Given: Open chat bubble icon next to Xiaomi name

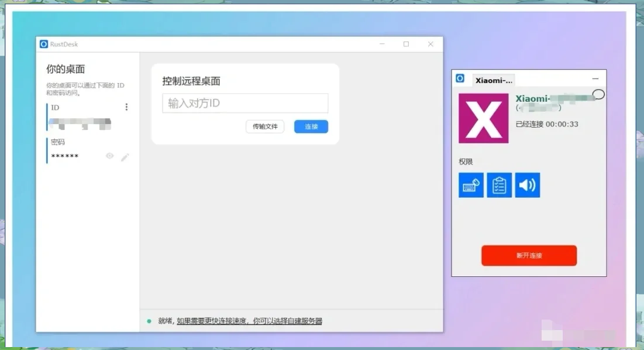Looking at the screenshot, I should (598, 94).
